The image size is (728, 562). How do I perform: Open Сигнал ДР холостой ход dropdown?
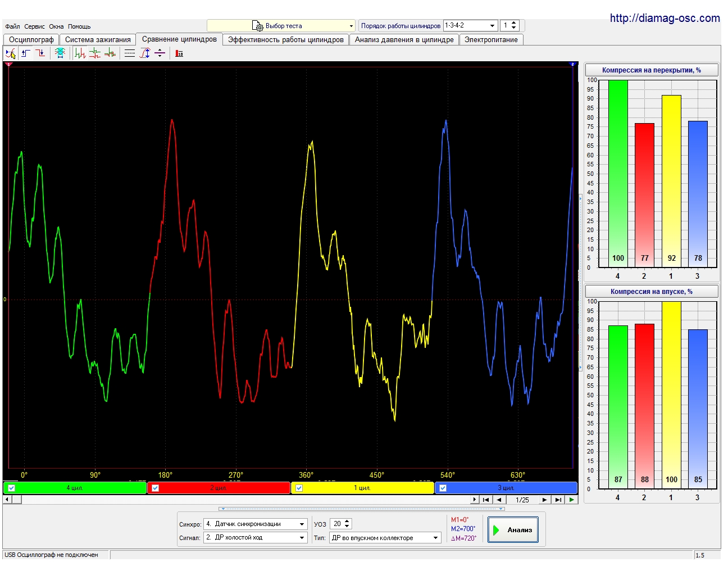[256, 537]
